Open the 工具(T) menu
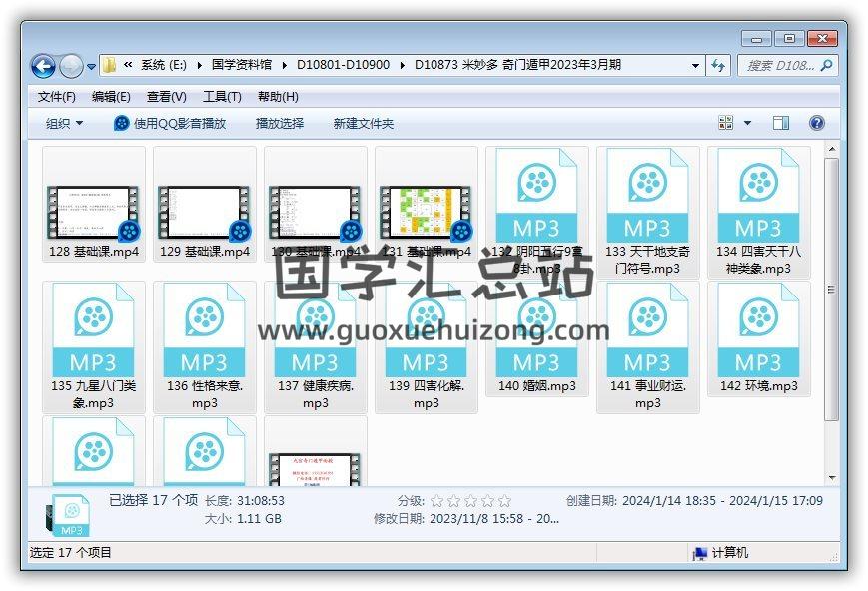The height and width of the screenshot is (591, 868). click(222, 97)
